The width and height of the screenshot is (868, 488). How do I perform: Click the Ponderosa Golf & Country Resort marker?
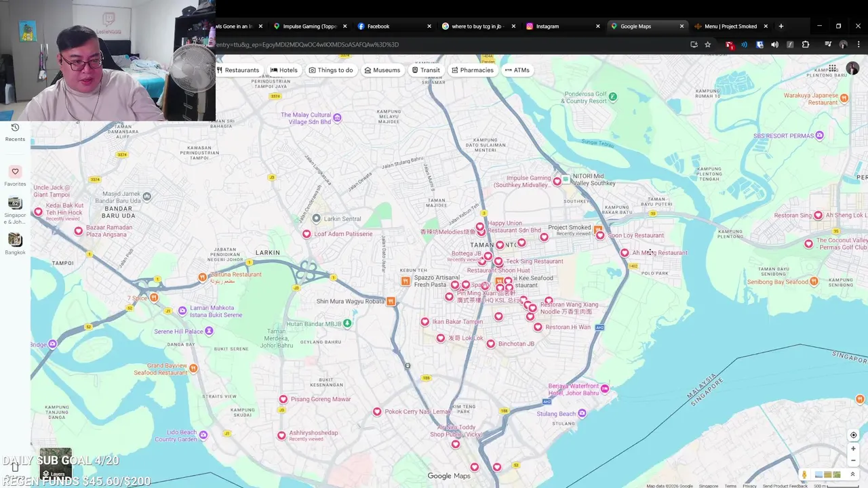[x=613, y=97]
